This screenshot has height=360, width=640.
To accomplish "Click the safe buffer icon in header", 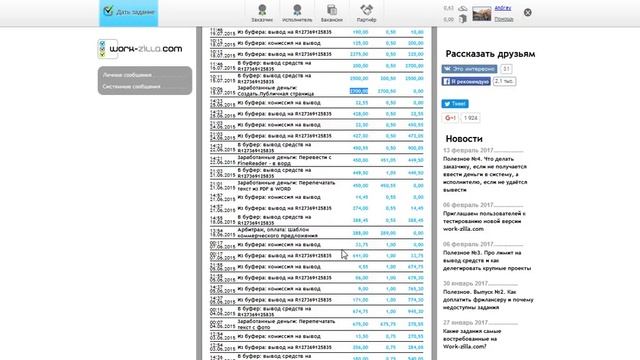I will click(463, 19).
